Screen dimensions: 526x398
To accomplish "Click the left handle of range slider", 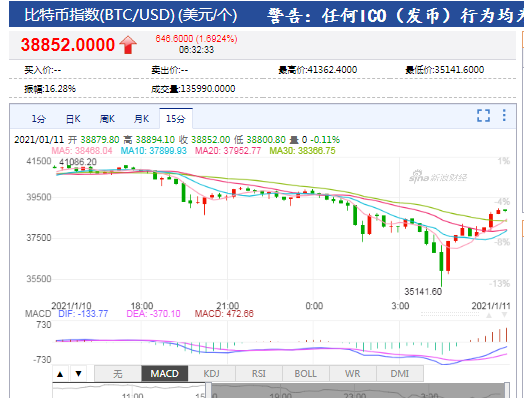I will pos(208,391).
